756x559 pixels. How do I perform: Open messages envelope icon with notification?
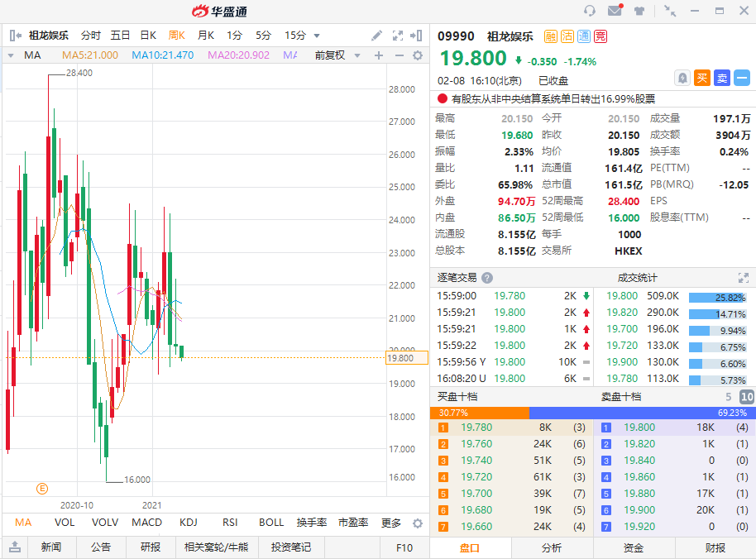[615, 10]
